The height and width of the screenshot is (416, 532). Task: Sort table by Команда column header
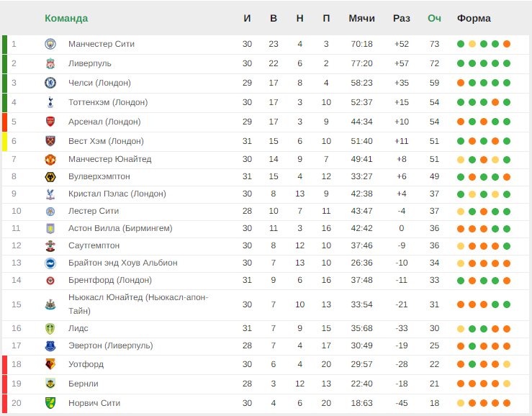[66, 18]
